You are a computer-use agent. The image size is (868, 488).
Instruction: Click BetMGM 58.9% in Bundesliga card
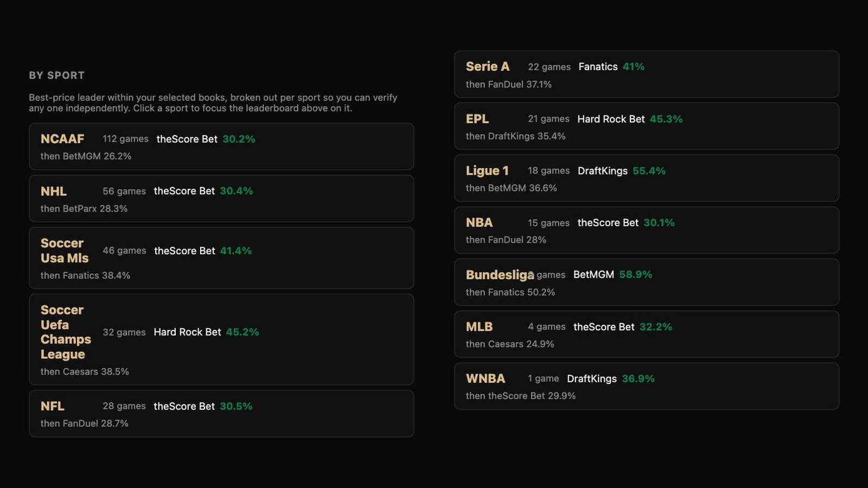[x=612, y=275]
